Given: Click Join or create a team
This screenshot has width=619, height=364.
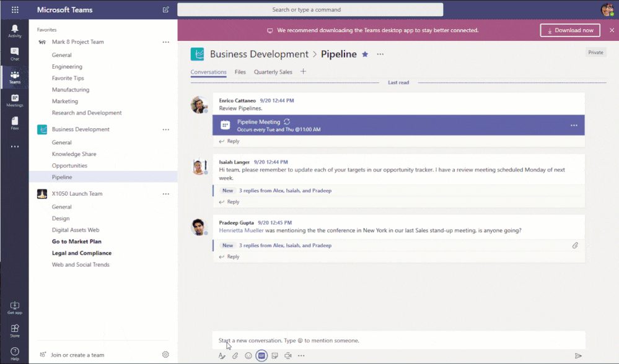Looking at the screenshot, I should 77,355.
